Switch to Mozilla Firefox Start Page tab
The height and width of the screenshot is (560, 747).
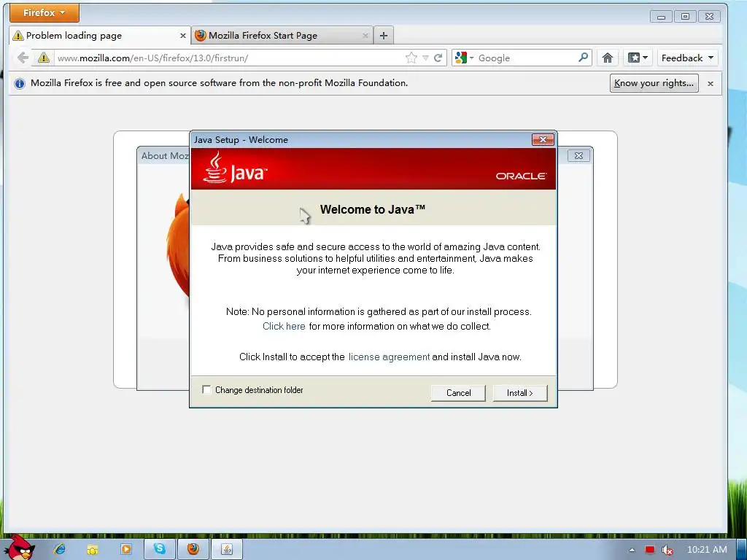click(x=282, y=35)
